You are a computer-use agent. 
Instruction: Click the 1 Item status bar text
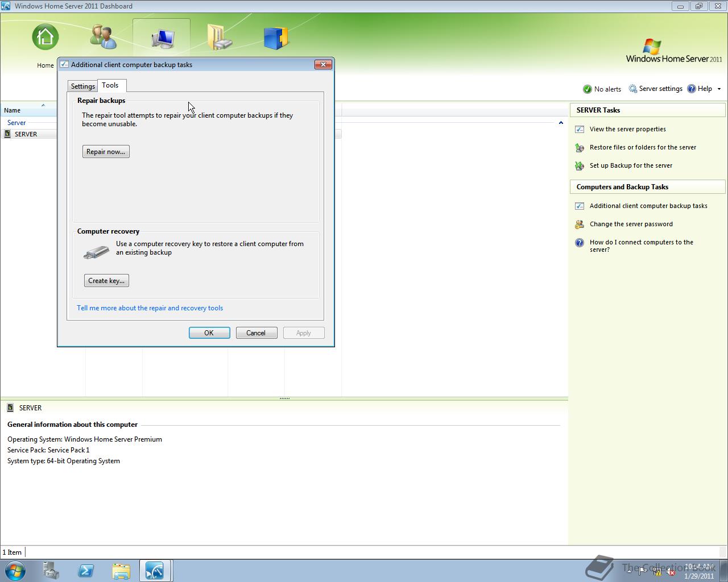(x=12, y=552)
